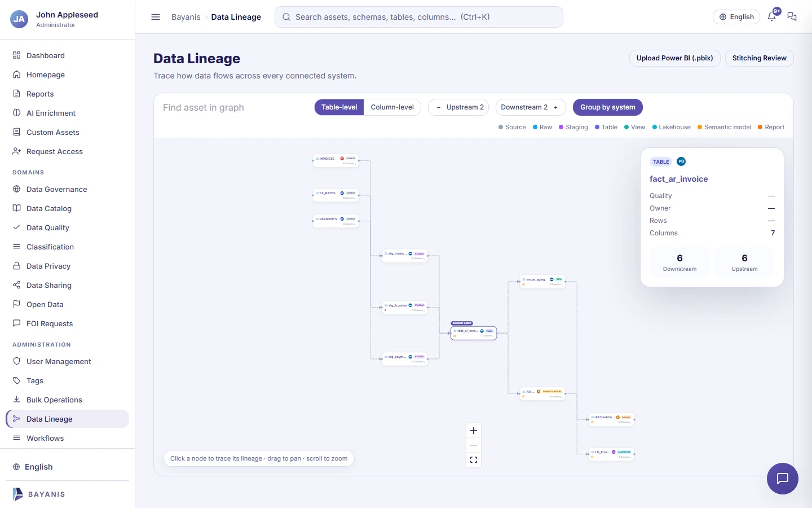Open User Management page
The height and width of the screenshot is (508, 812).
[67, 361]
